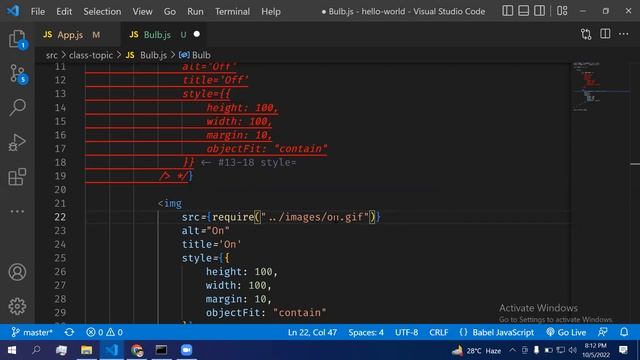Open Run and Debug view
640x360 pixels.
point(17,142)
